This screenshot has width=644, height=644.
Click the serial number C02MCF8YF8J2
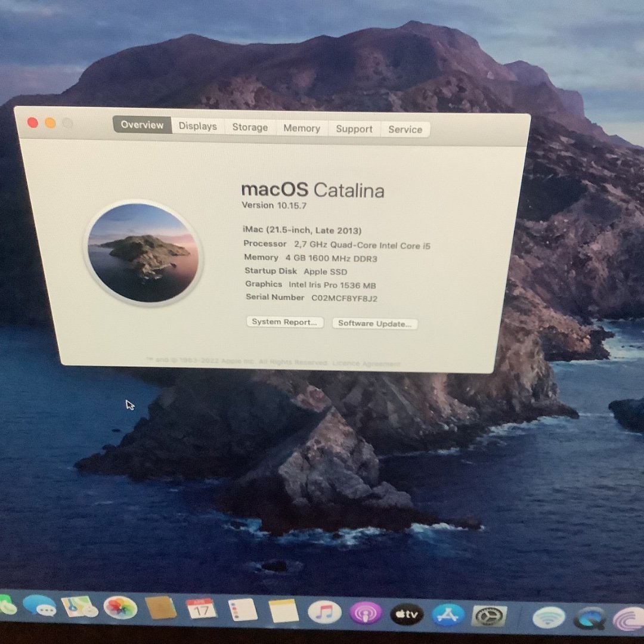[344, 298]
